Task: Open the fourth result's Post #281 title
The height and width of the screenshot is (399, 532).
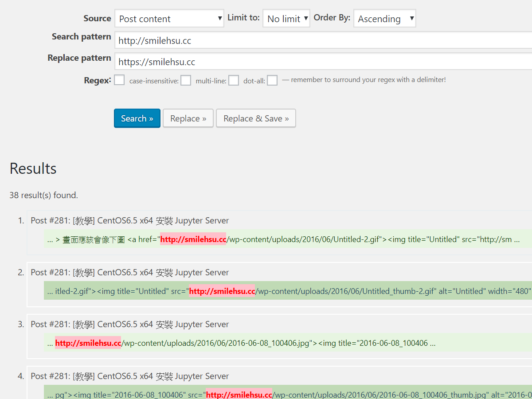Action: (x=129, y=376)
